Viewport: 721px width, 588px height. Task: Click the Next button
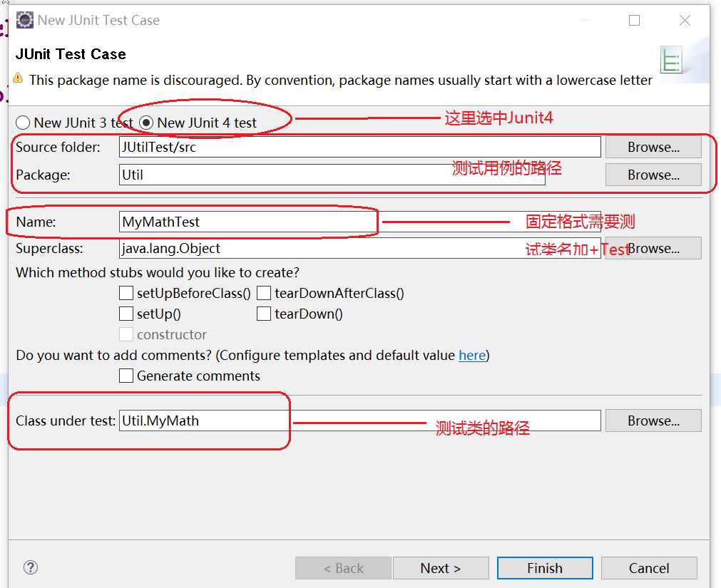pyautogui.click(x=441, y=568)
